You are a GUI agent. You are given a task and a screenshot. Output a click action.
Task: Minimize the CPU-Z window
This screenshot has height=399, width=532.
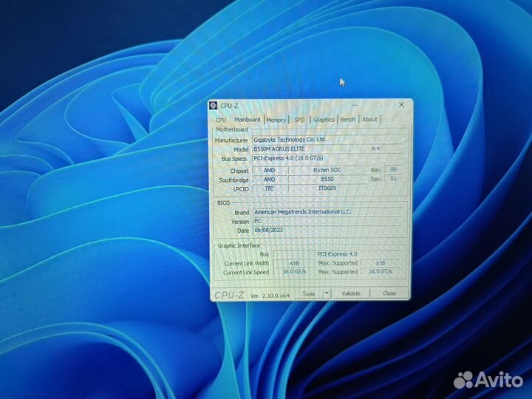tap(355, 105)
